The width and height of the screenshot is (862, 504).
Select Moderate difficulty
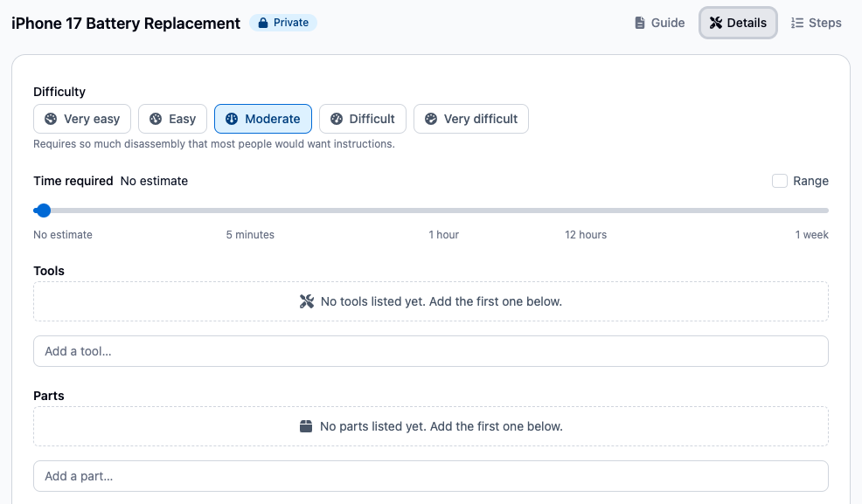point(263,119)
